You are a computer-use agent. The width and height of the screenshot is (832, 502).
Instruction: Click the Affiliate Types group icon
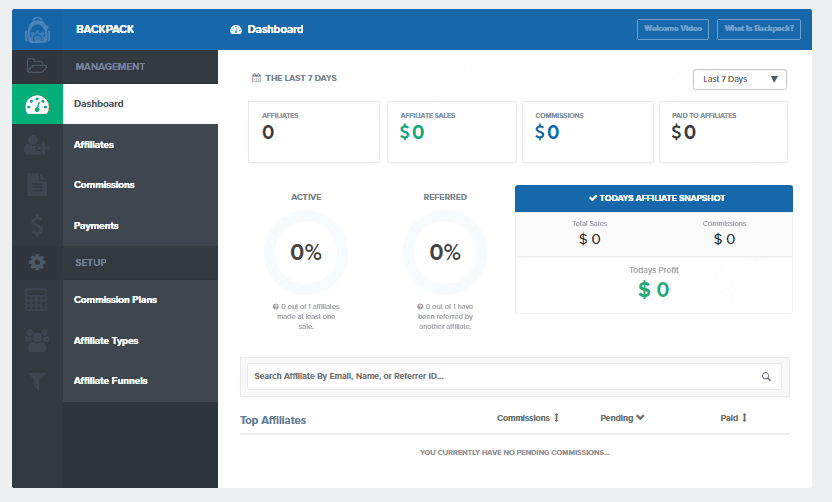tap(37, 340)
